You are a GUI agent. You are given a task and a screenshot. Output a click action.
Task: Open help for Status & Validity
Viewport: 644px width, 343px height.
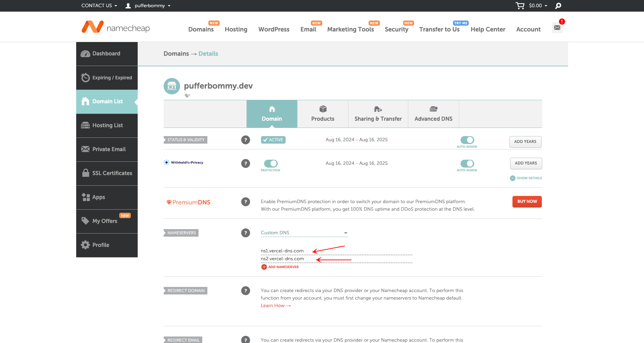246,140
